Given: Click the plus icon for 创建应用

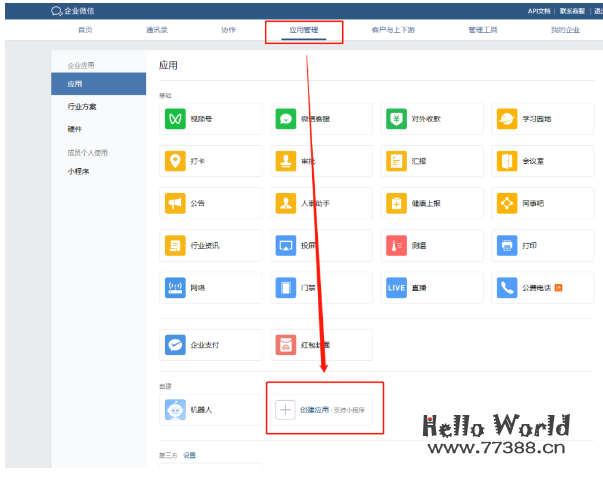Looking at the screenshot, I should [285, 410].
